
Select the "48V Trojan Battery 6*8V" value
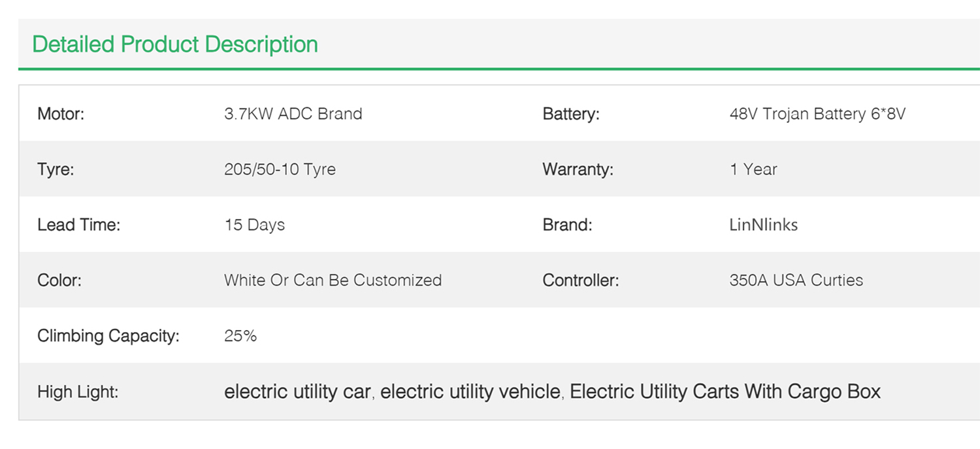[817, 114]
